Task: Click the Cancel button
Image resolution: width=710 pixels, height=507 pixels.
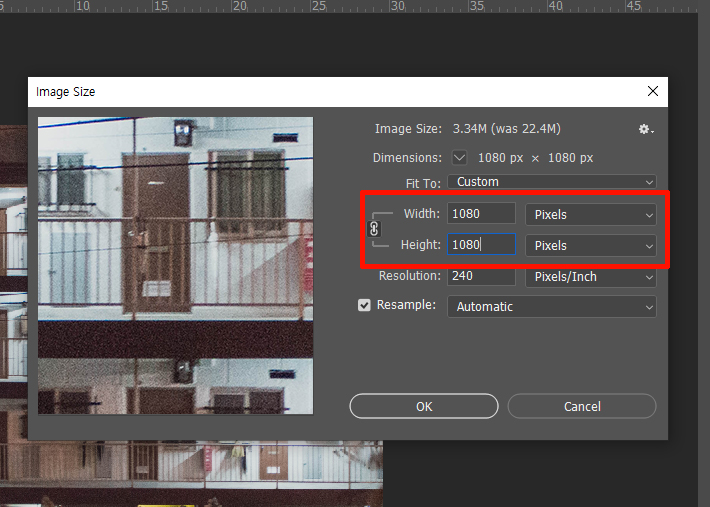Action: tap(582, 407)
